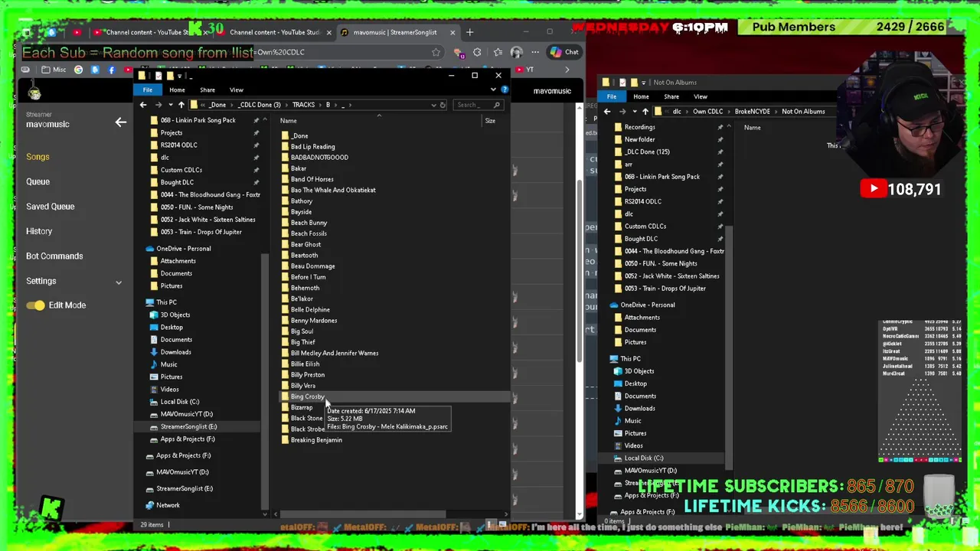The width and height of the screenshot is (980, 551).
Task: Click Up arrow in Not On Albums window
Action: point(645,112)
